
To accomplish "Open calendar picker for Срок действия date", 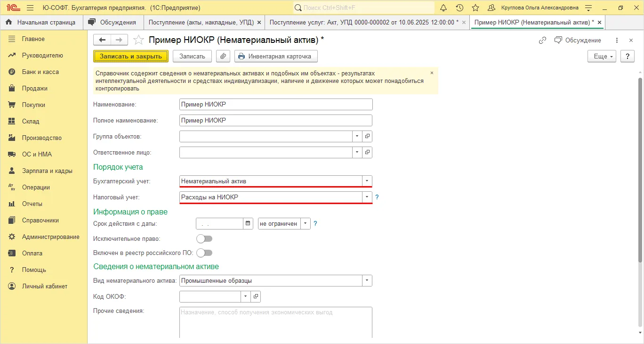I will coord(249,223).
